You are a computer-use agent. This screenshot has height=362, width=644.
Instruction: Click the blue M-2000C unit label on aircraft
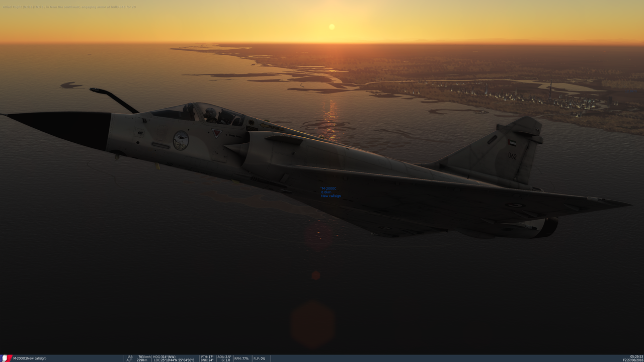tap(329, 189)
